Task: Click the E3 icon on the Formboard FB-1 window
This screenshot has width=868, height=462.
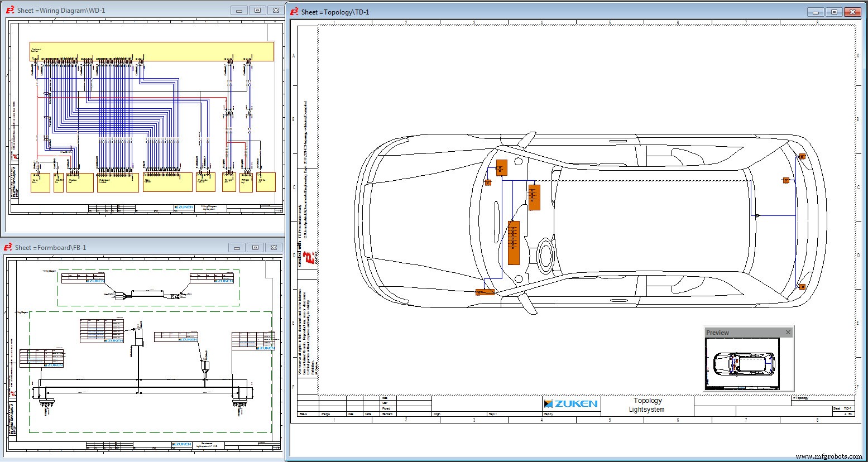Action: (x=8, y=247)
